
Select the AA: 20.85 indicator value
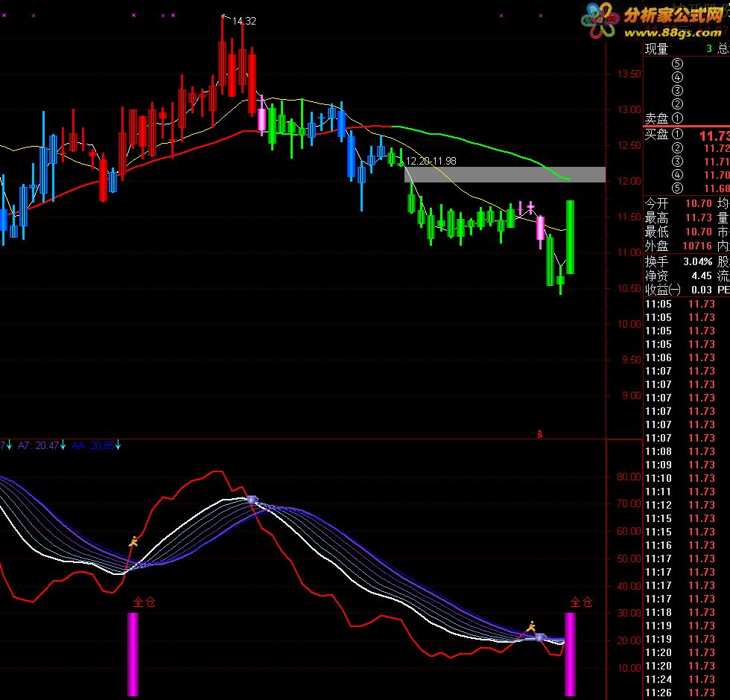point(92,445)
